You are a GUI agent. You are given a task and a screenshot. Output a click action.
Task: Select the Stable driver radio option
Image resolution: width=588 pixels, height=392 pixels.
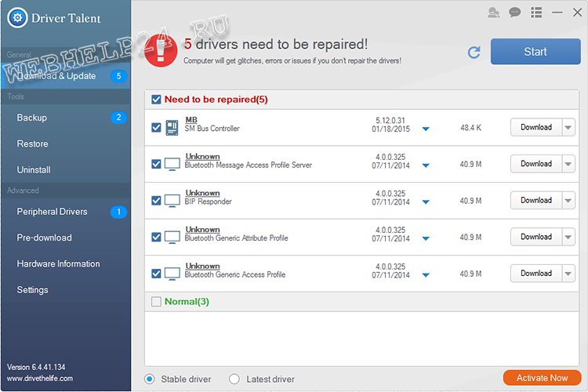(x=149, y=379)
